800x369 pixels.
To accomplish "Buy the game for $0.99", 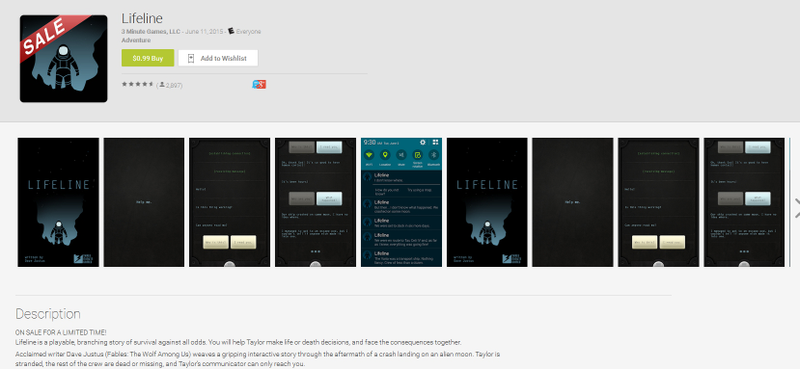I will tap(148, 58).
